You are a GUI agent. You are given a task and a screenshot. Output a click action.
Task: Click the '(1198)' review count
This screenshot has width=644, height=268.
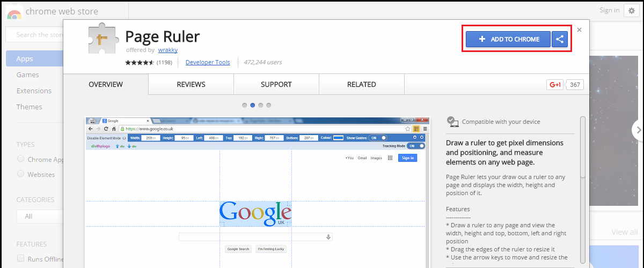(x=164, y=63)
